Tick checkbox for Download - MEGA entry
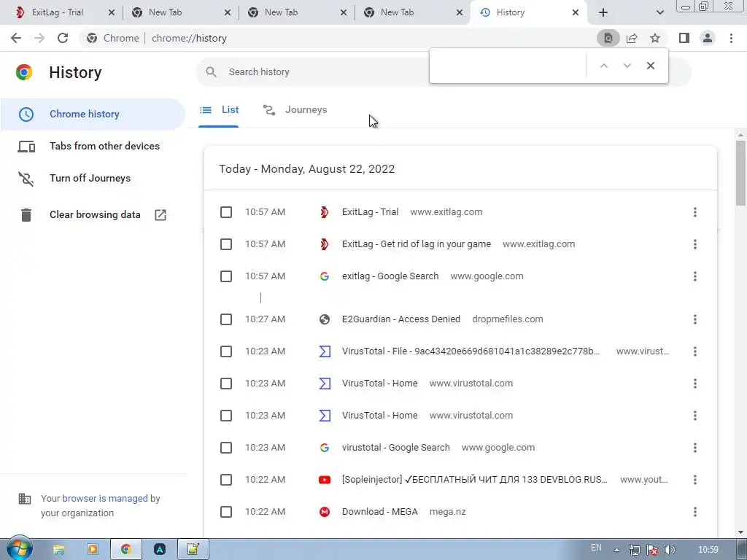Image resolution: width=747 pixels, height=560 pixels. [x=226, y=512]
